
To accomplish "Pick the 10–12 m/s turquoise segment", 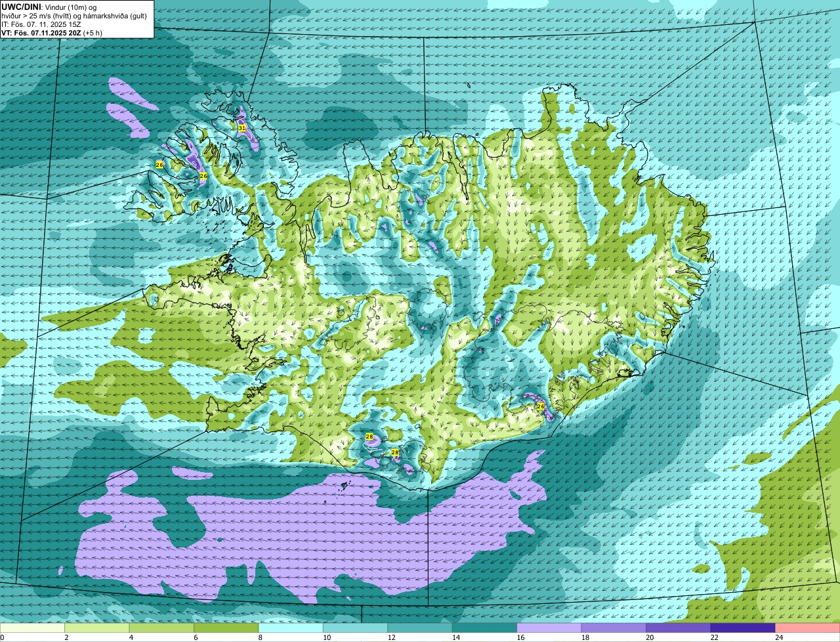I will (356, 628).
